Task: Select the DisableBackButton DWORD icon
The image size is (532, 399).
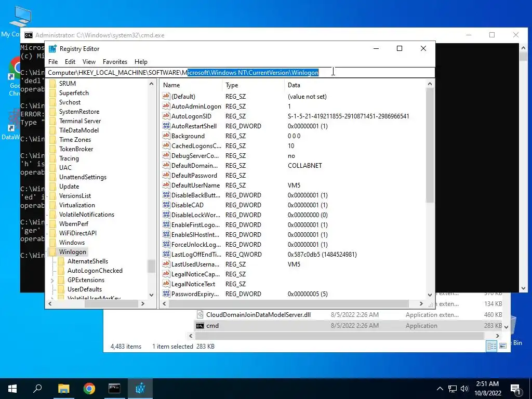Action: point(166,195)
